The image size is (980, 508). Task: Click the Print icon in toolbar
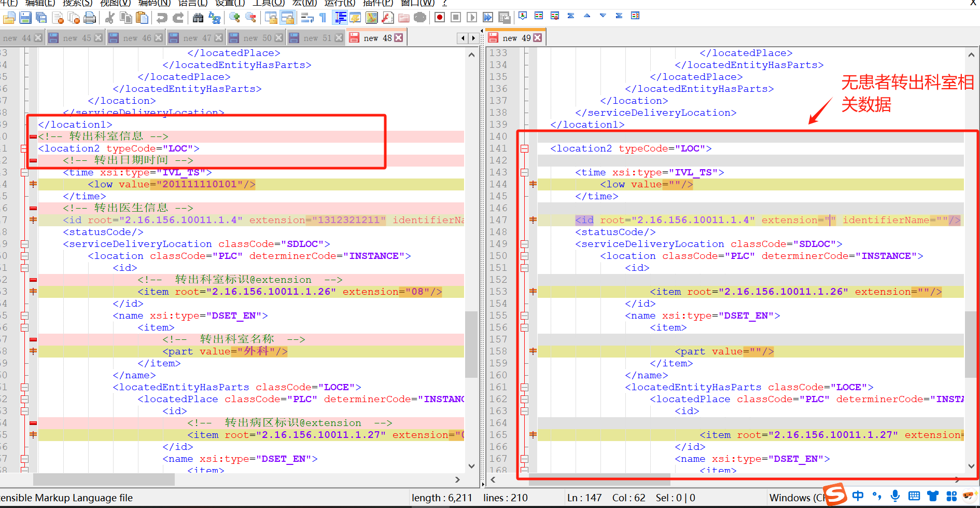click(x=90, y=18)
